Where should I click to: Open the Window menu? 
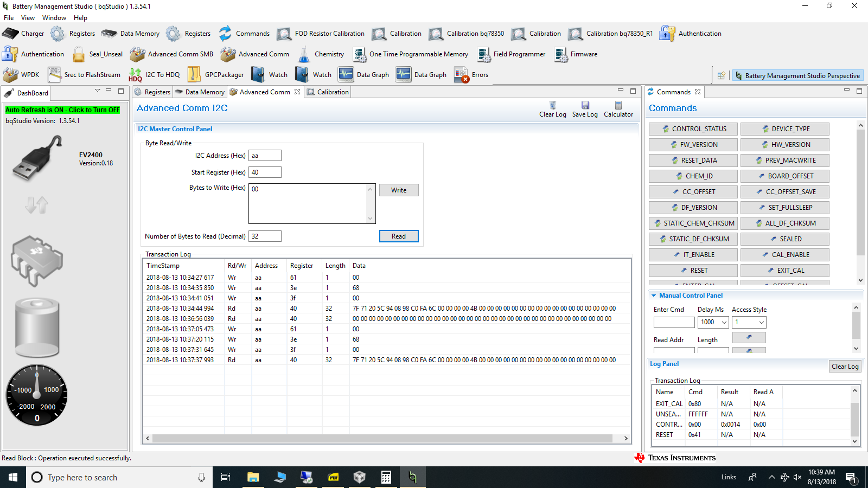pos(54,18)
